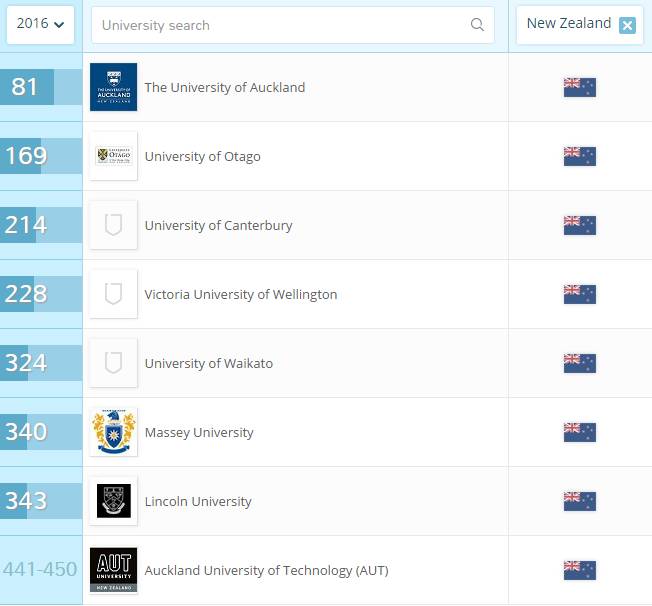This screenshot has height=606, width=652.
Task: Click the 441-450 rank label
Action: [x=40, y=570]
